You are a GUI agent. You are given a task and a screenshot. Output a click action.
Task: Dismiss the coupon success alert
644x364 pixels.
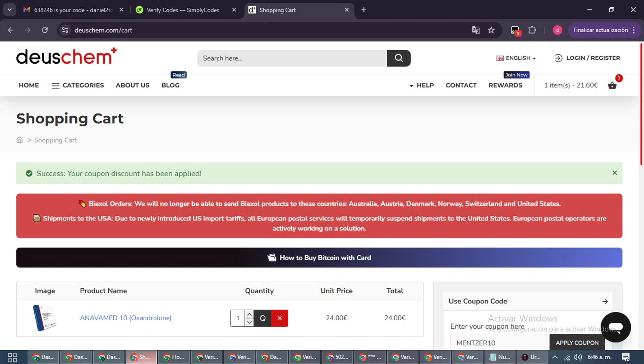[614, 173]
